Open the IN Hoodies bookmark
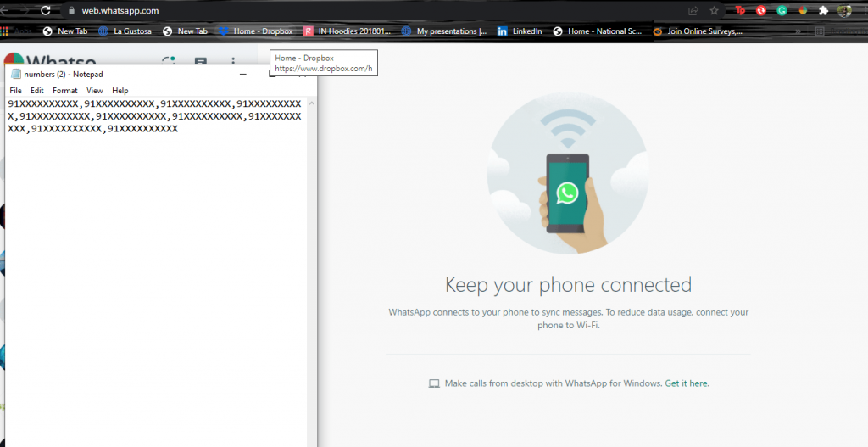Image resolution: width=868 pixels, height=447 pixels. pos(347,31)
